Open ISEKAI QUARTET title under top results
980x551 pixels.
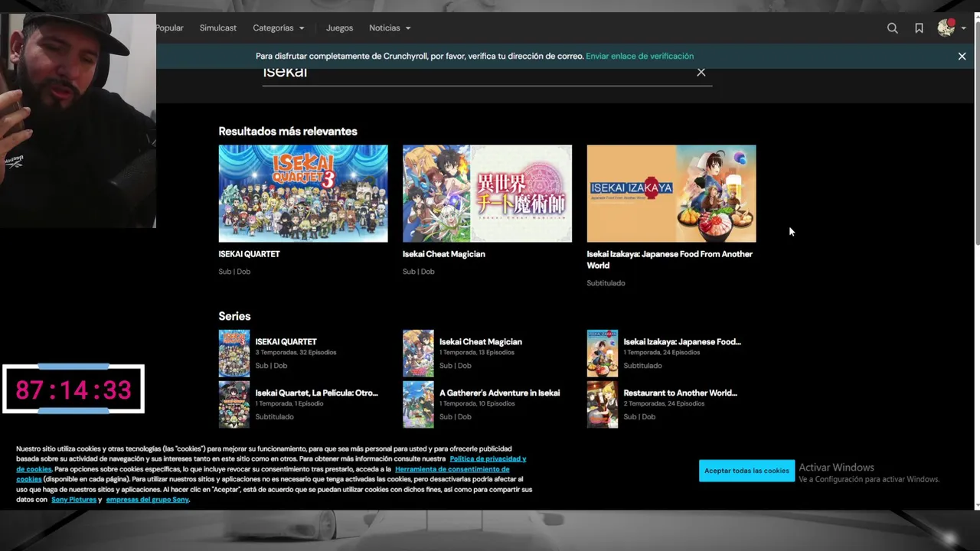[249, 254]
